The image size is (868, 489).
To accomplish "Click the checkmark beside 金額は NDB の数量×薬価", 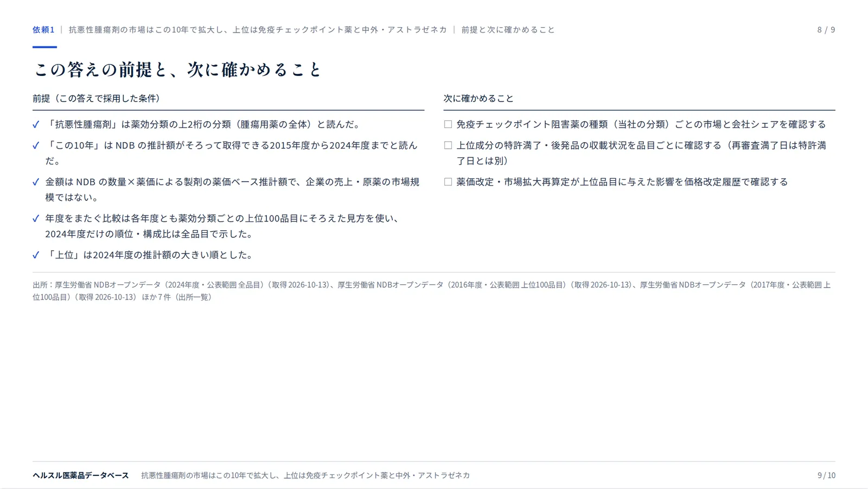I will point(36,182).
